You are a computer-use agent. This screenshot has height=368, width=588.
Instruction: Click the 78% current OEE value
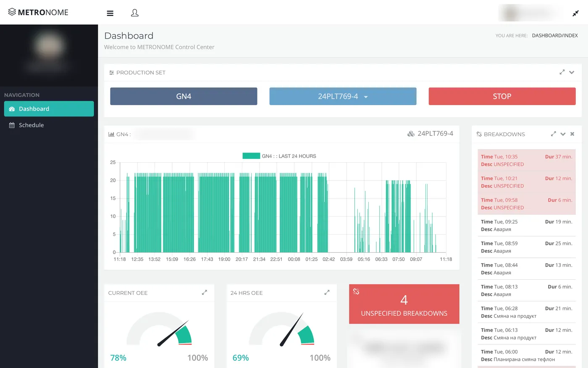click(118, 357)
